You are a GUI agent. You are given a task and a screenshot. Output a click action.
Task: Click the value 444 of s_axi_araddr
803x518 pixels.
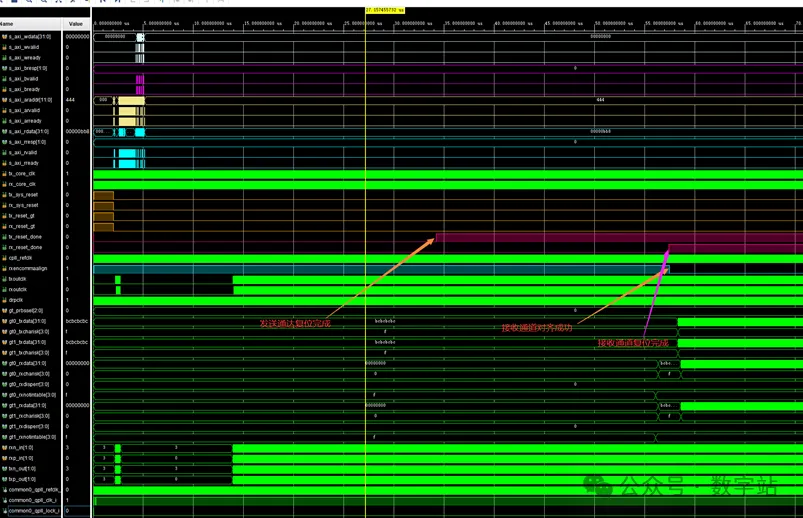(x=71, y=100)
